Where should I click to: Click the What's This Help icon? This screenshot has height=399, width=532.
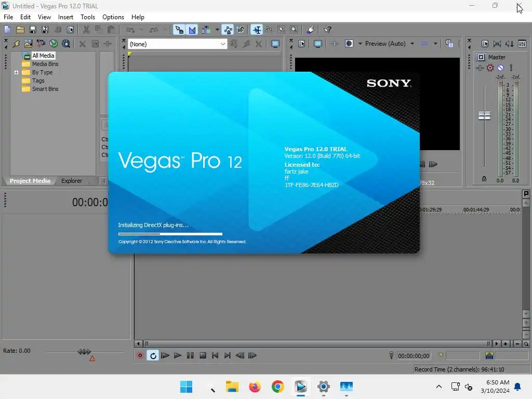point(327,30)
